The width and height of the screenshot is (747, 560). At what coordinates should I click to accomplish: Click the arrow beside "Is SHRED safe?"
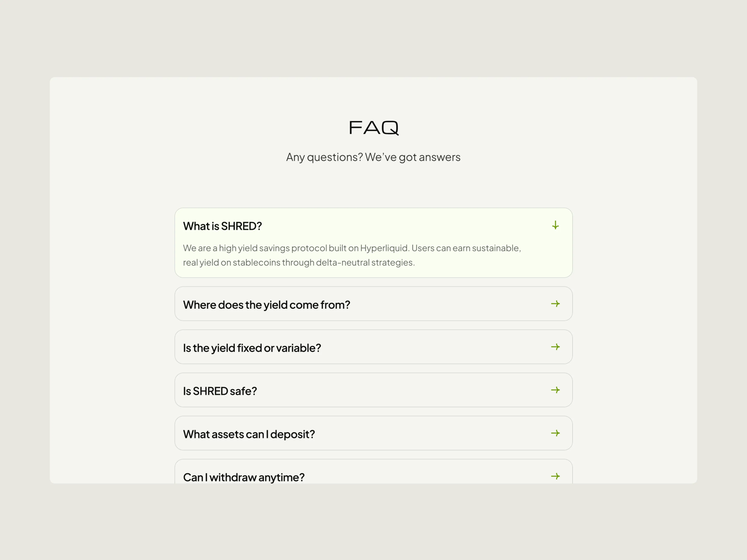555,390
